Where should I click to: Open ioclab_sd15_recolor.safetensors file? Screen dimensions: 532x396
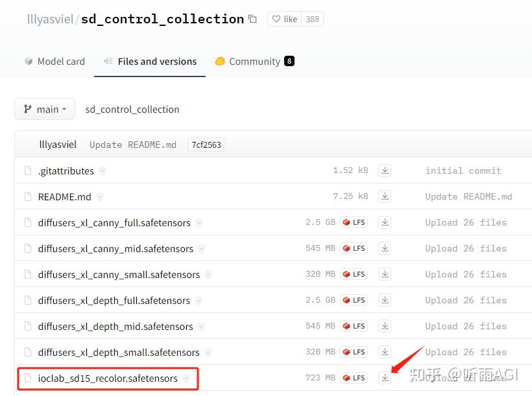tap(108, 379)
